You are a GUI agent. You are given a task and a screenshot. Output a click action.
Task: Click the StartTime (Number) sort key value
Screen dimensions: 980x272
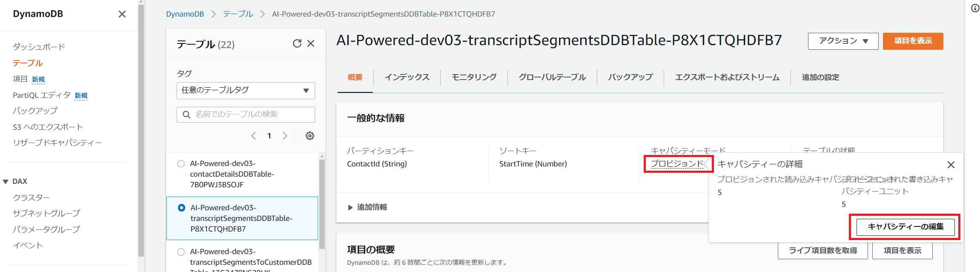[x=533, y=164]
